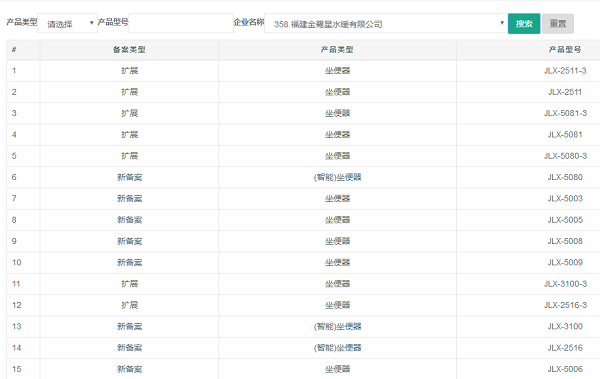This screenshot has width=600, height=379.
Task: Click the 备案类型 column header
Action: pos(129,49)
